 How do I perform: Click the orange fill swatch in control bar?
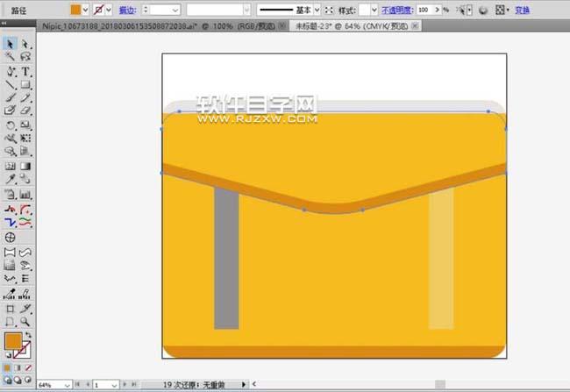click(x=75, y=10)
